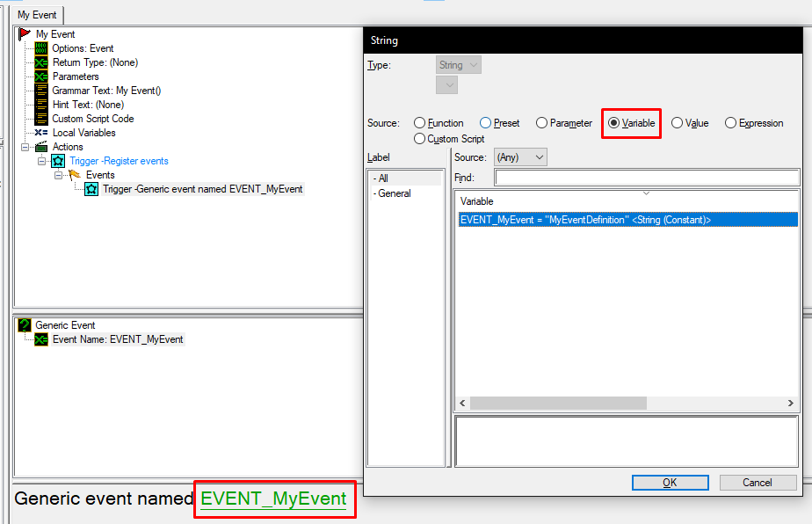Click the green X= icon beside Return Type

pyautogui.click(x=41, y=62)
